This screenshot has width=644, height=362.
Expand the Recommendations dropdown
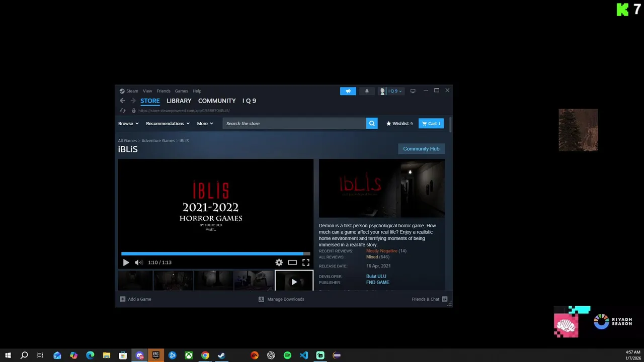click(168, 123)
